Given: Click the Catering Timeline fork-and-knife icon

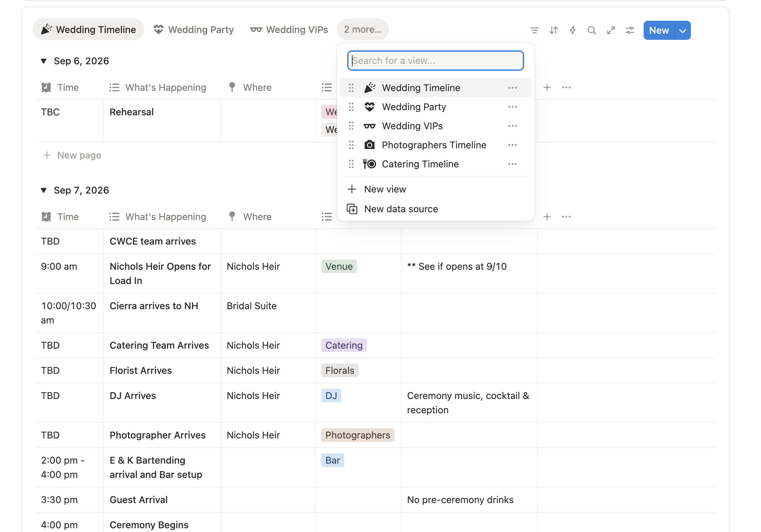Looking at the screenshot, I should point(370,164).
